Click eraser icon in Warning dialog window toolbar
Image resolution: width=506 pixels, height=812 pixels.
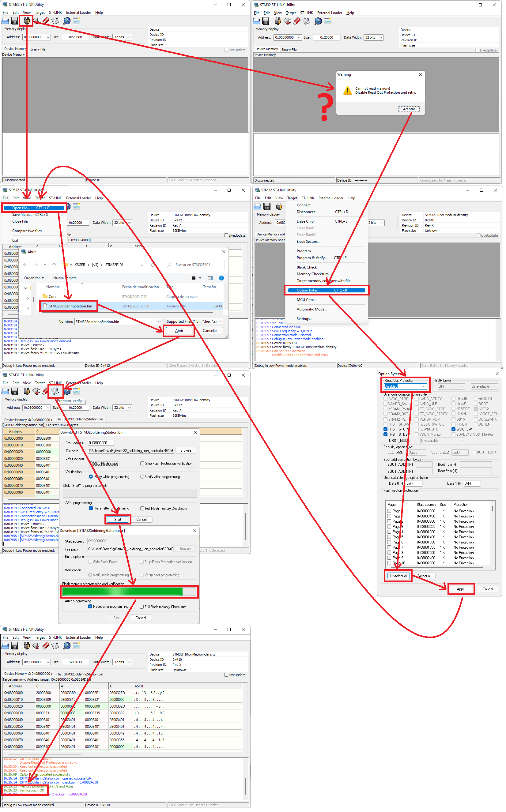click(x=297, y=21)
